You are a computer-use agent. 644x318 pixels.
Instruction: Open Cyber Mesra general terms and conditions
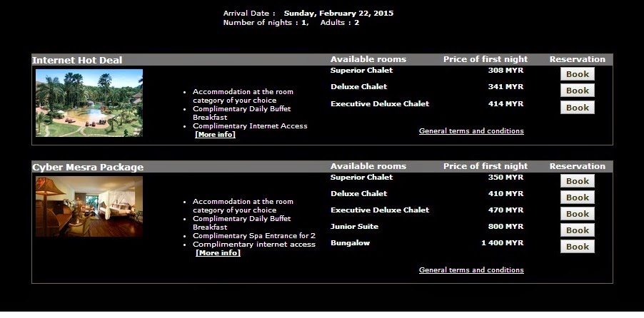(471, 270)
